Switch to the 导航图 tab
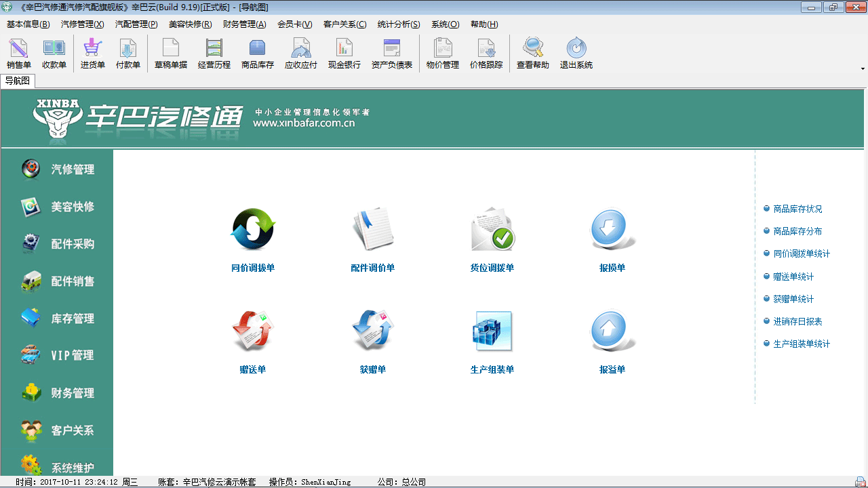The image size is (868, 488). click(x=18, y=81)
